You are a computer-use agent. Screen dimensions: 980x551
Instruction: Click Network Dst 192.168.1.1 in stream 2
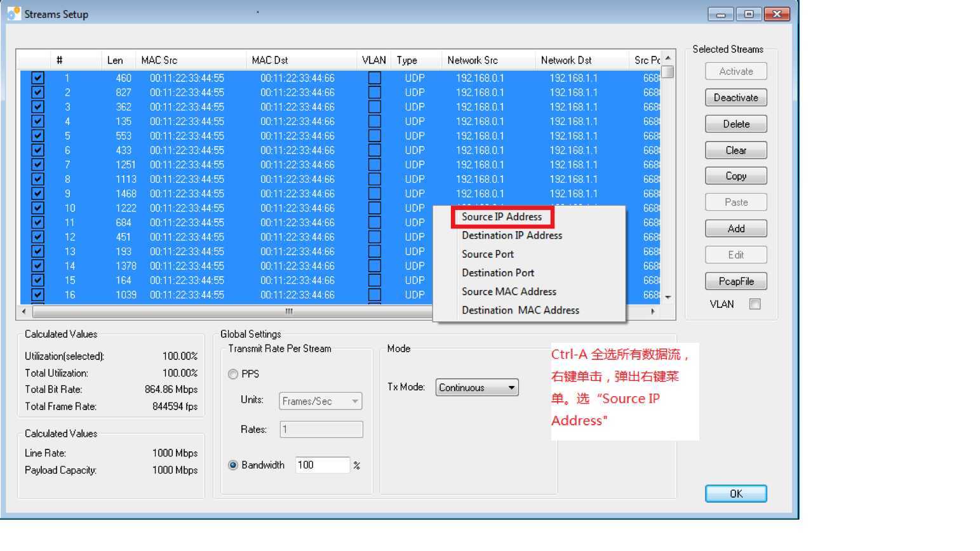(x=574, y=93)
